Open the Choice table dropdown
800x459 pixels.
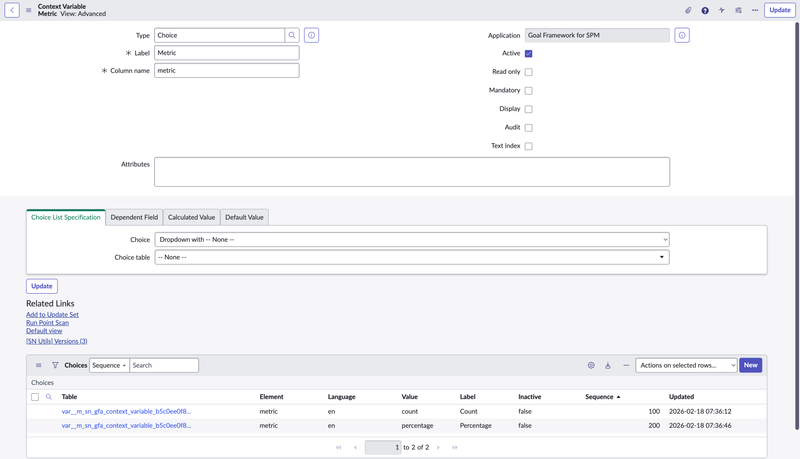coord(412,257)
